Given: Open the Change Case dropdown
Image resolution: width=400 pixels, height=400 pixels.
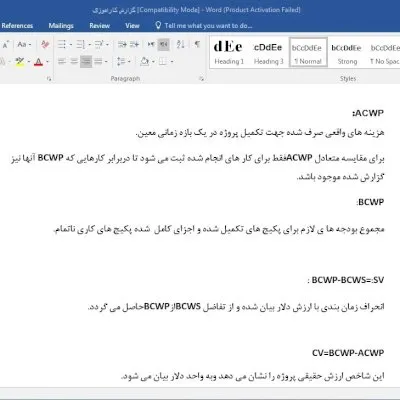Looking at the screenshot, I should (24, 44).
